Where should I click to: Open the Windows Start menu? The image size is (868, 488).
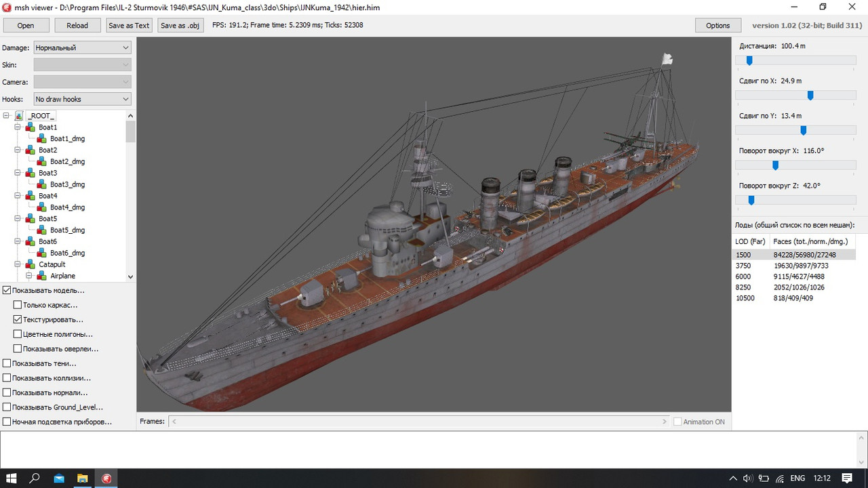pos(12,479)
